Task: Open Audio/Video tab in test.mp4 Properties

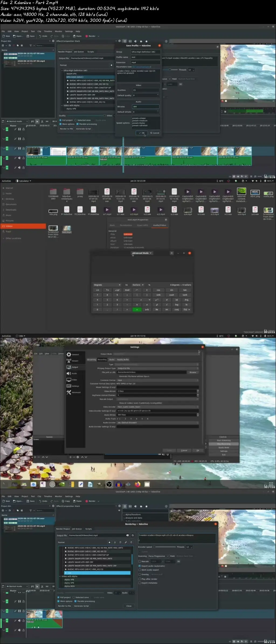Action: tap(160, 225)
